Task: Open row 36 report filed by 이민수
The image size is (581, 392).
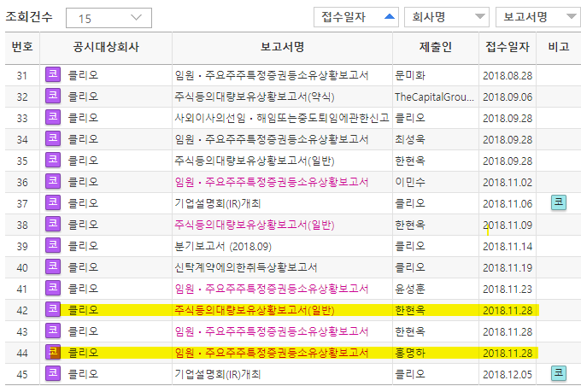Action: (x=272, y=182)
